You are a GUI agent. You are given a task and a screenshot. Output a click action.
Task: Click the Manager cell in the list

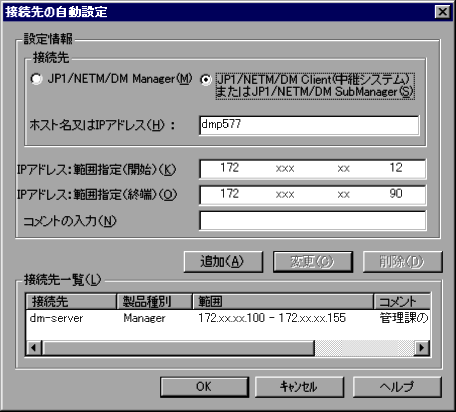[x=144, y=318]
